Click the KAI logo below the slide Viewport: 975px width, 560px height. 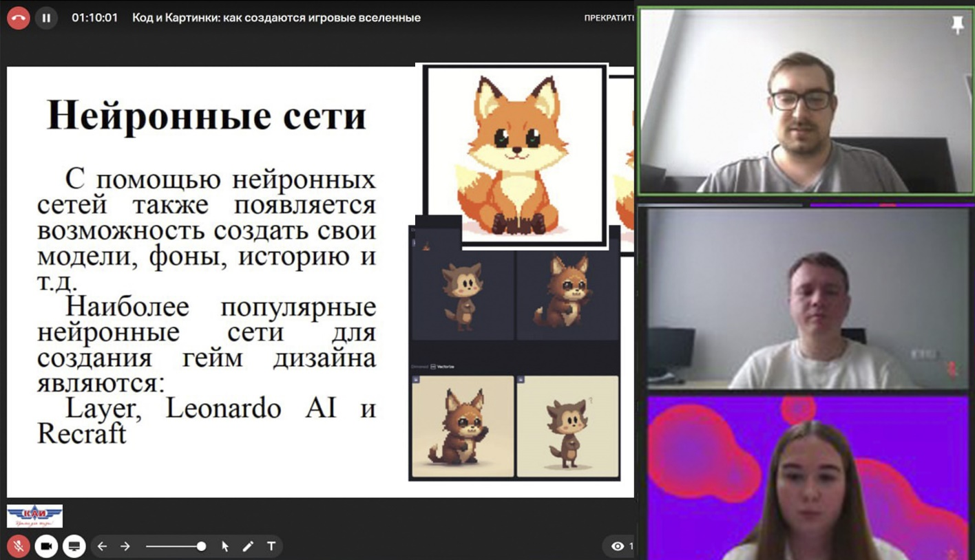click(x=34, y=516)
